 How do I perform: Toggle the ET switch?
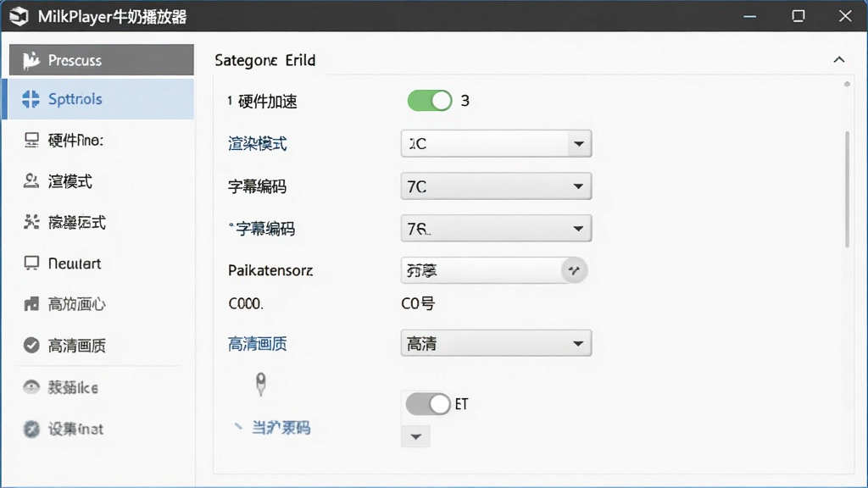(x=428, y=404)
